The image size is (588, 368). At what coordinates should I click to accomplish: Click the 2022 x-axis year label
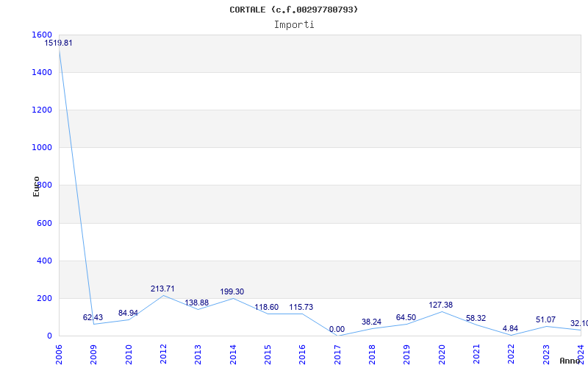[511, 355]
